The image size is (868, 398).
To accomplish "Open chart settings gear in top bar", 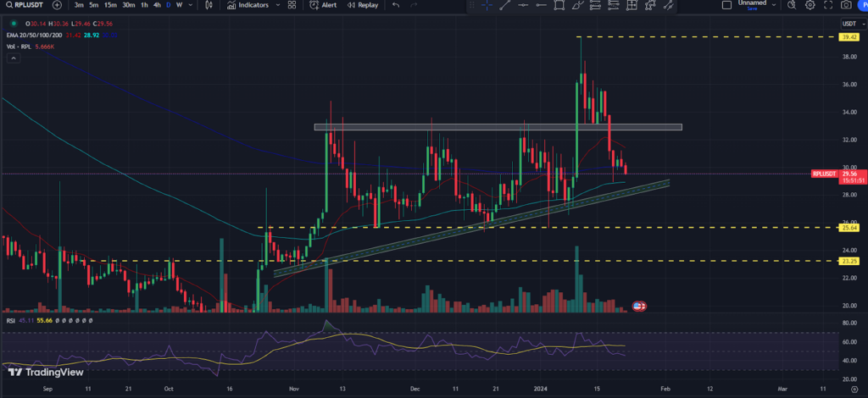I will point(810,5).
